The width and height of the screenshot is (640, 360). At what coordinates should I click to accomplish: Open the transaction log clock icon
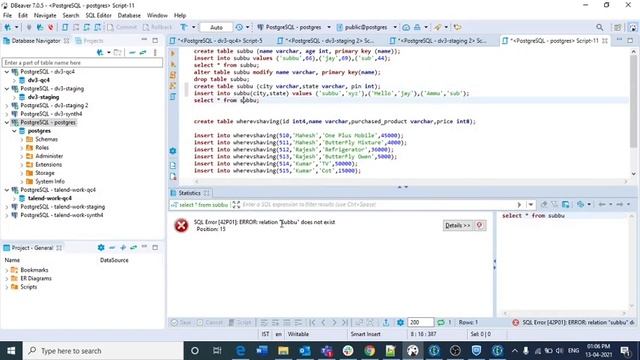point(239,27)
